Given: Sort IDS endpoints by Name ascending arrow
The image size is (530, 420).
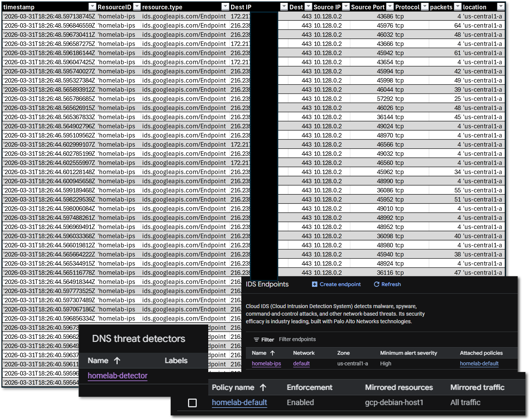Looking at the screenshot, I should tap(272, 353).
